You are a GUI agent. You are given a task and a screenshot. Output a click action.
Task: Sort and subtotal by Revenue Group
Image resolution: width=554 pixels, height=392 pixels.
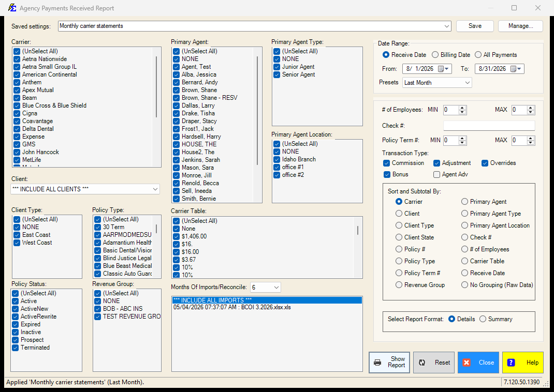tap(399, 285)
